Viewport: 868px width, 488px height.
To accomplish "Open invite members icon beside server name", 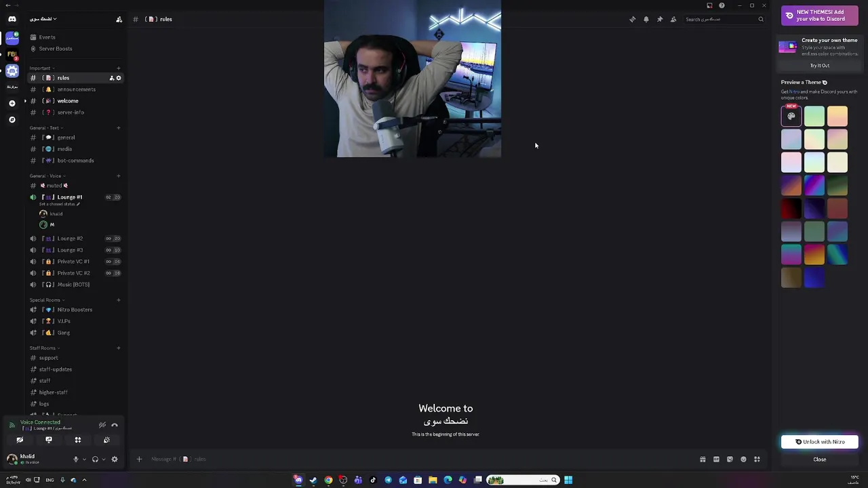I will [x=119, y=19].
